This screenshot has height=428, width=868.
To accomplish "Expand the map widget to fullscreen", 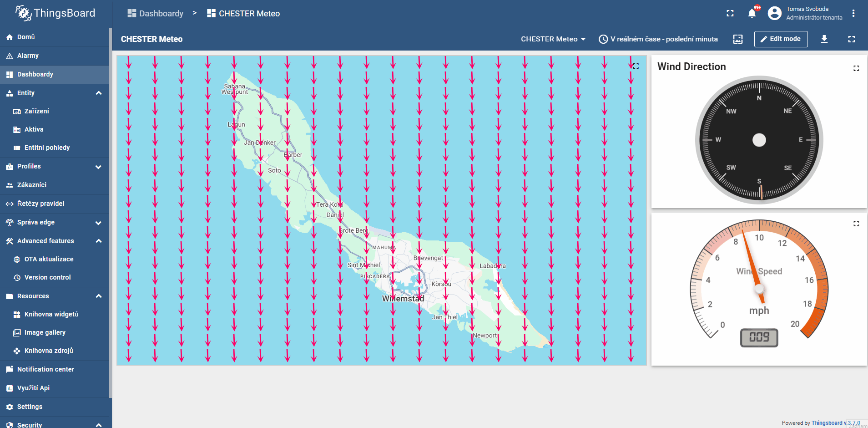I will [636, 66].
